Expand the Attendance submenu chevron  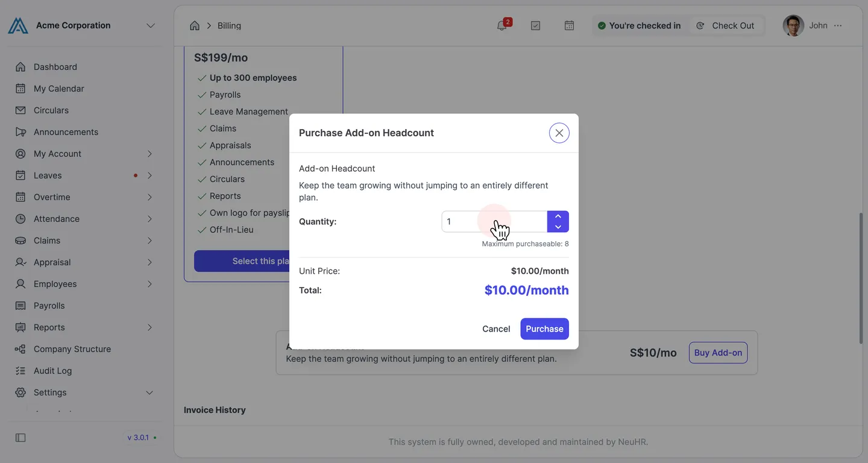(149, 219)
